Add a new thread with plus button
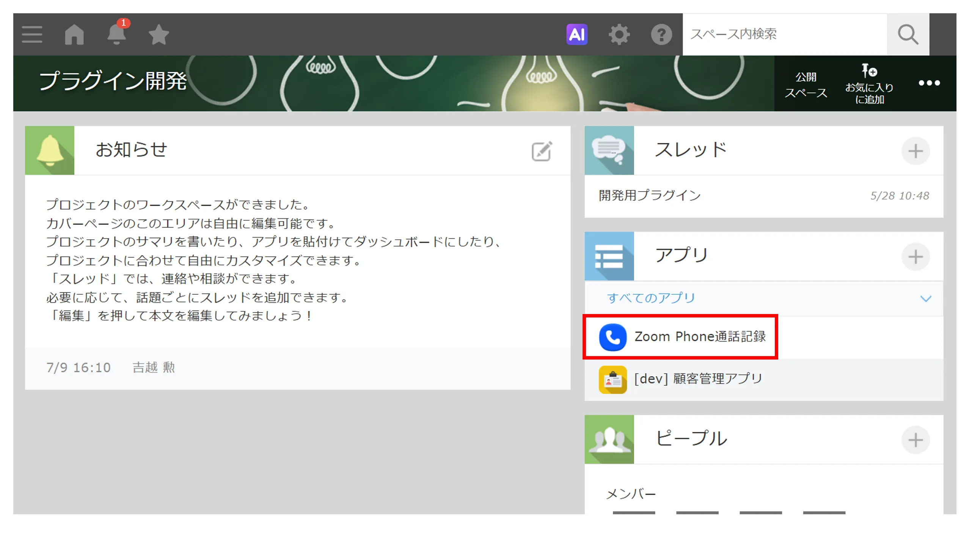Screen dimensions: 980x534 point(915,151)
